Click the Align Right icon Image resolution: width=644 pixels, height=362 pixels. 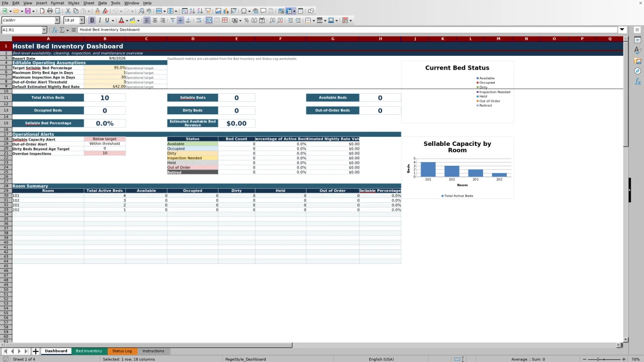[163, 20]
